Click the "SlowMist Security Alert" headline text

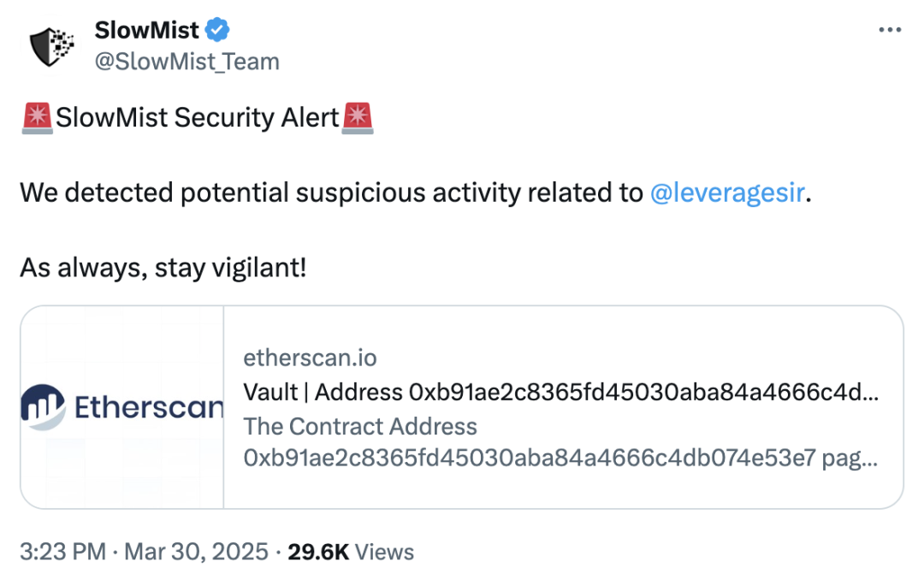pos(198,117)
